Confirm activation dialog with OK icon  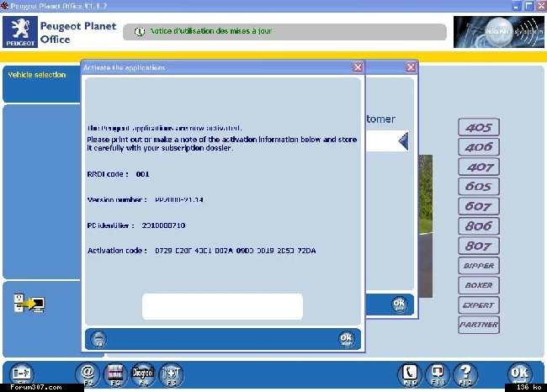pos(346,339)
